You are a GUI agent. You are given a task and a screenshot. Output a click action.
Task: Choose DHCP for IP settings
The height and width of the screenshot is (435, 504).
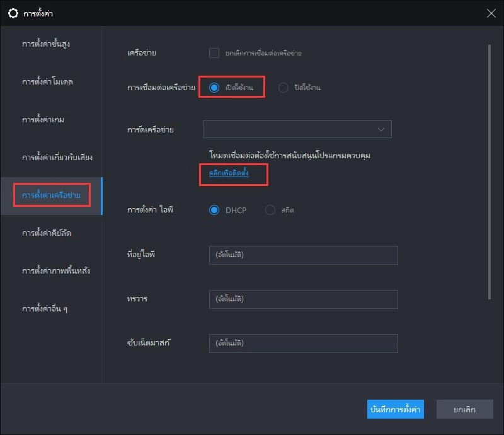(215, 210)
